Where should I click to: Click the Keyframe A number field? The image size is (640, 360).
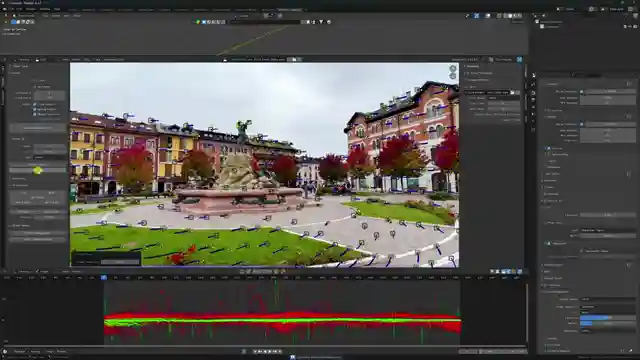50,93
